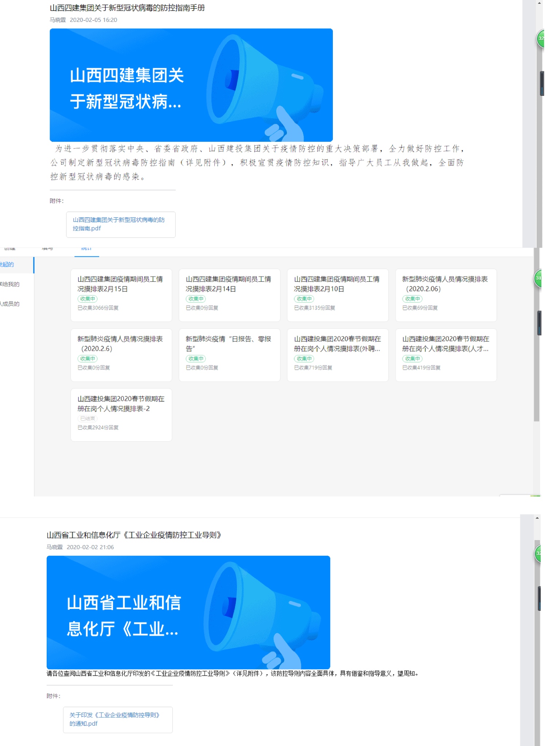Click text 已收集3135份回复

point(315,308)
